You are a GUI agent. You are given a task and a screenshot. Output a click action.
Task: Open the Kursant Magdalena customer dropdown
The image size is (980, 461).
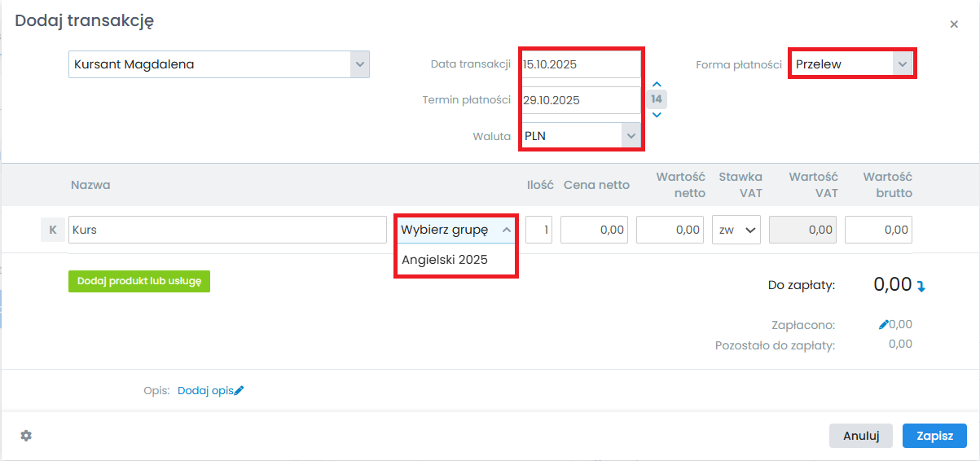(359, 64)
